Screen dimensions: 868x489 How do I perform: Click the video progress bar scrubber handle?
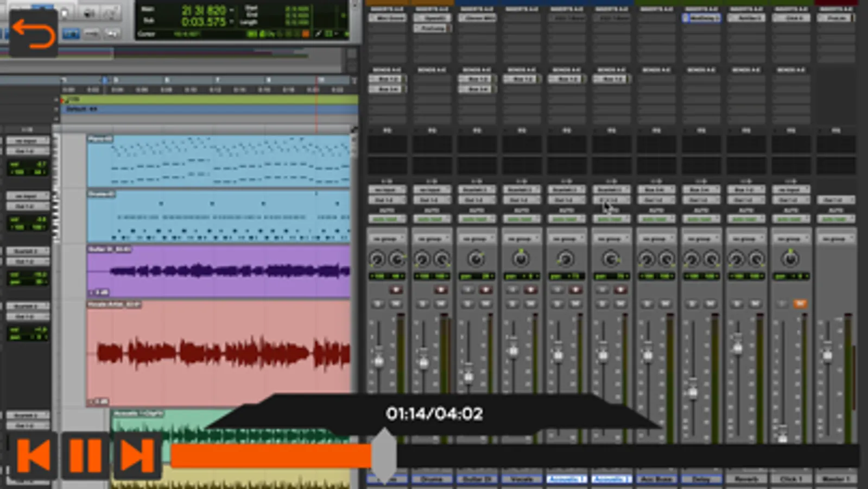(x=384, y=455)
